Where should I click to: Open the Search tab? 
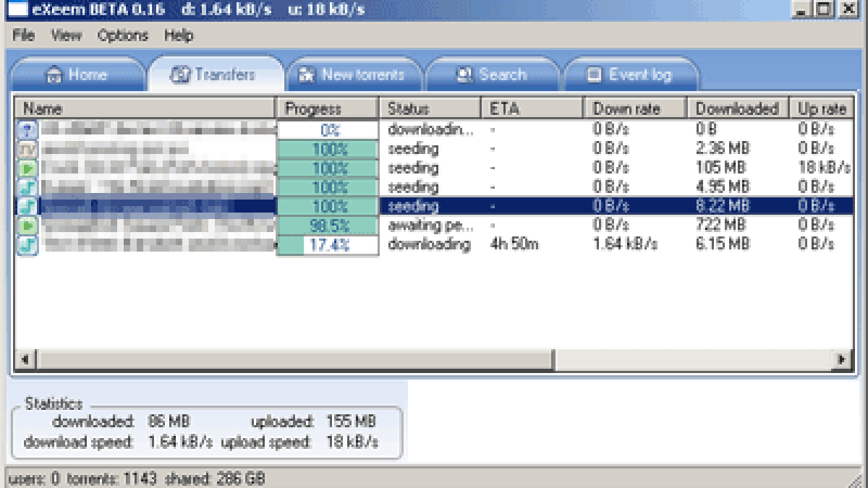[x=492, y=74]
